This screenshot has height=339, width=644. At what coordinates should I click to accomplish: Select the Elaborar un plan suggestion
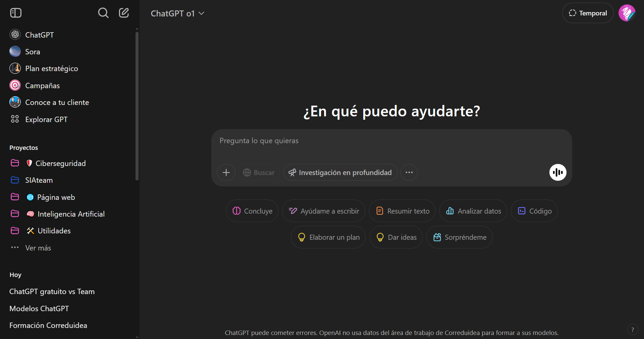coord(328,237)
